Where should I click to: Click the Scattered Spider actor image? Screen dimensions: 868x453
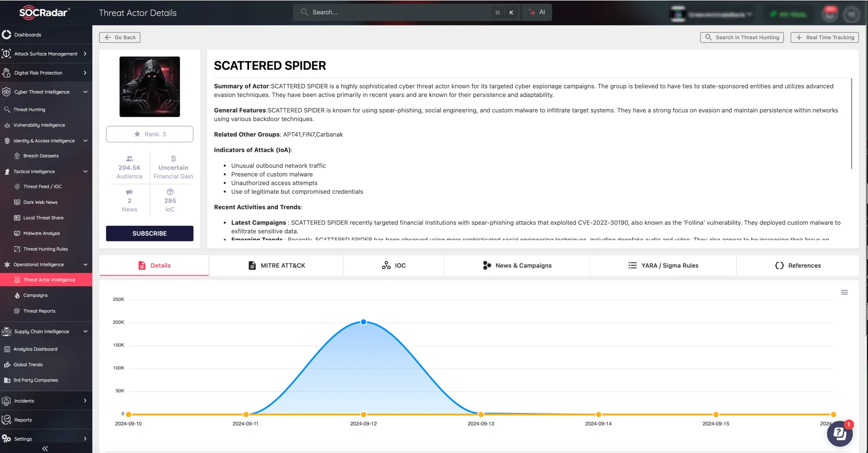[x=149, y=87]
